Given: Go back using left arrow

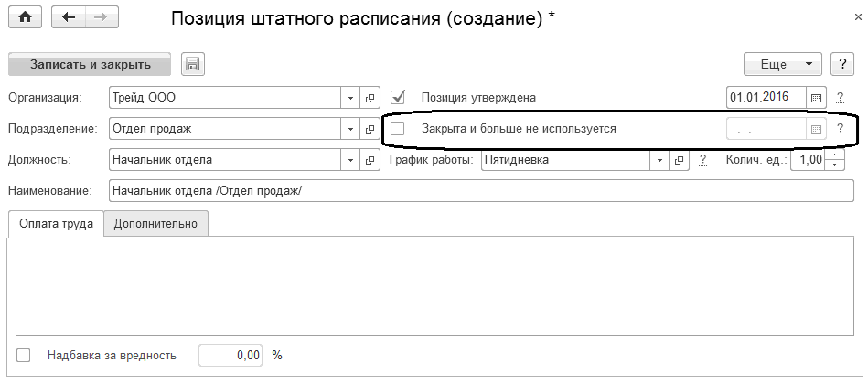Looking at the screenshot, I should (x=70, y=17).
